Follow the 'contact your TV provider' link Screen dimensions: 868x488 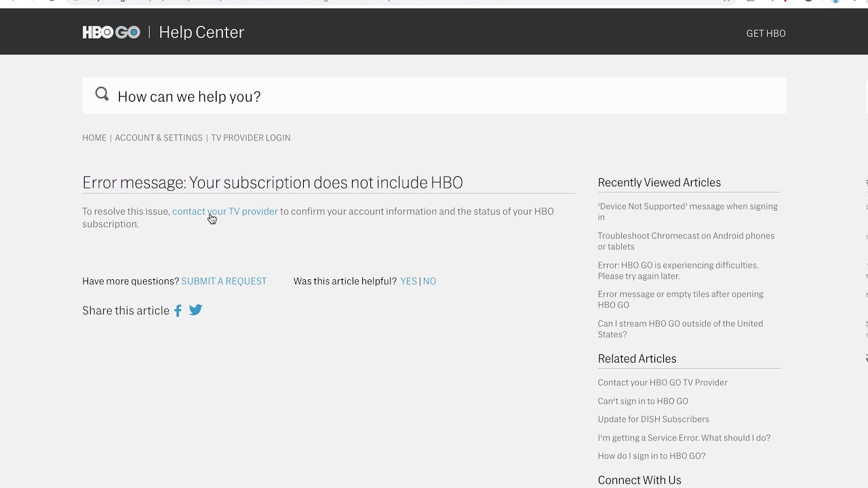[x=225, y=211]
